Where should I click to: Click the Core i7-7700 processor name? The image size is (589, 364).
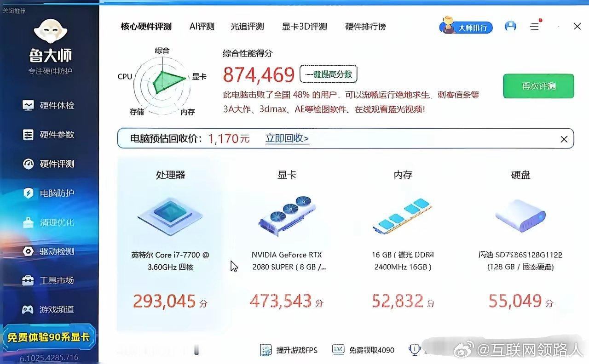170,261
